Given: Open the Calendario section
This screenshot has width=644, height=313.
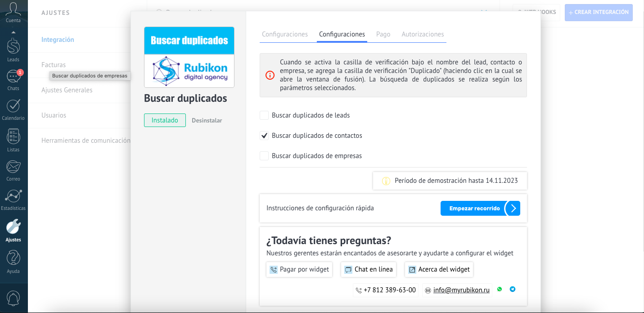Looking at the screenshot, I should click(x=13, y=110).
